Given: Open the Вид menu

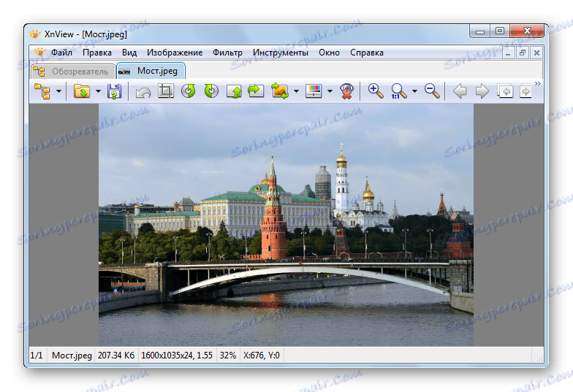Looking at the screenshot, I should coord(129,53).
